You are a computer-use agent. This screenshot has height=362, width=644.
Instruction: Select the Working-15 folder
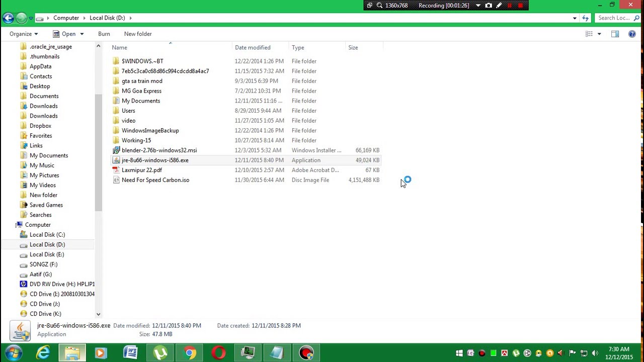(x=136, y=140)
